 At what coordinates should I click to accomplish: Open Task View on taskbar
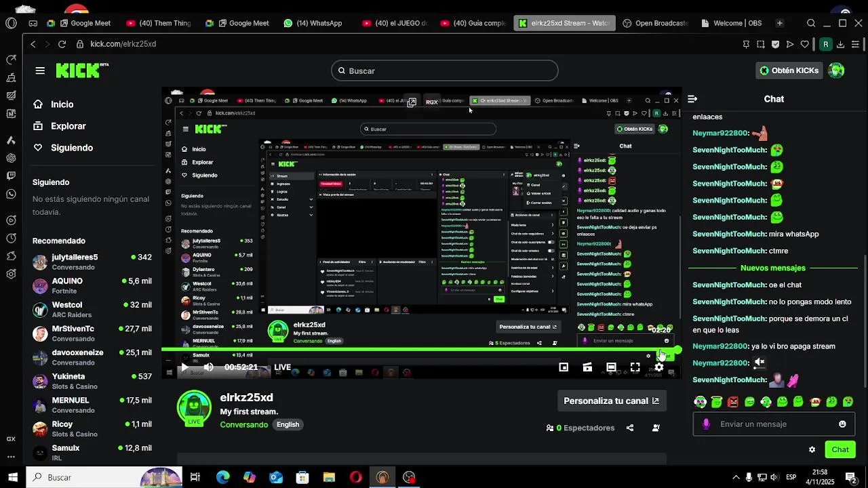pos(195,477)
